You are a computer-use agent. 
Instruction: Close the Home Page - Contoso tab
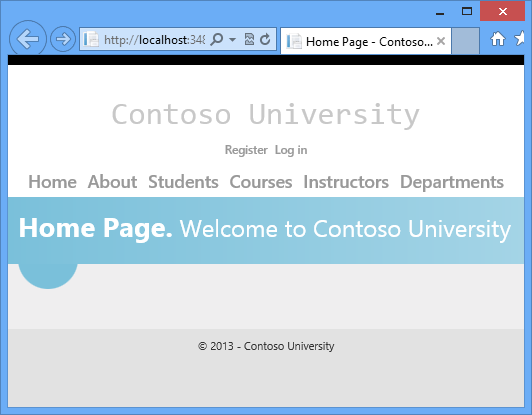(441, 41)
